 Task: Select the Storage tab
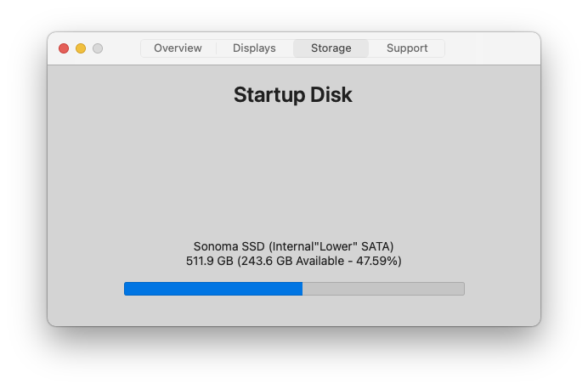[331, 48]
